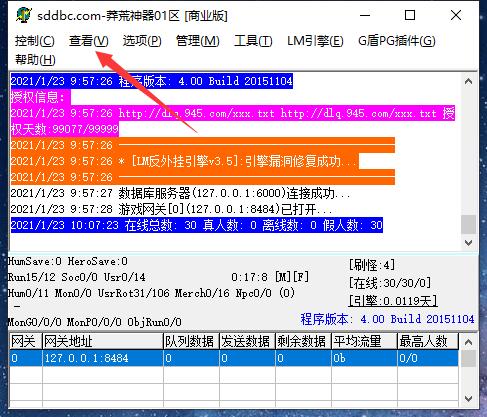Click the 最高人数 column header

pos(428,341)
